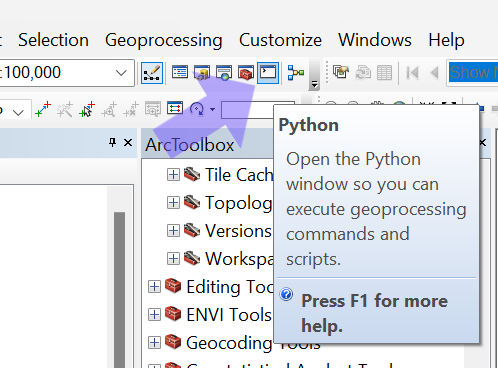This screenshot has width=498, height=368.
Task: Expand the Workspace toolset
Action: (173, 258)
